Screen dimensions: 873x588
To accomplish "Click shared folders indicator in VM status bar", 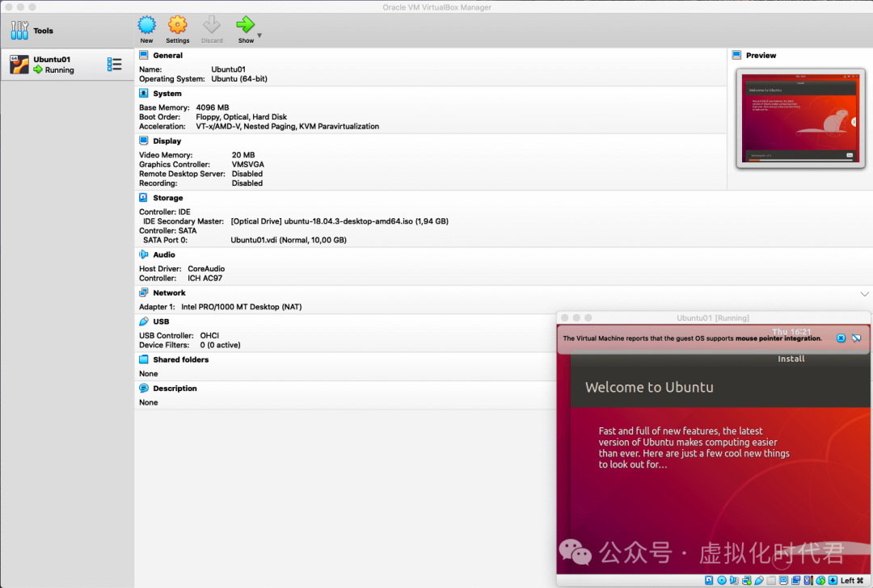I will [x=771, y=580].
